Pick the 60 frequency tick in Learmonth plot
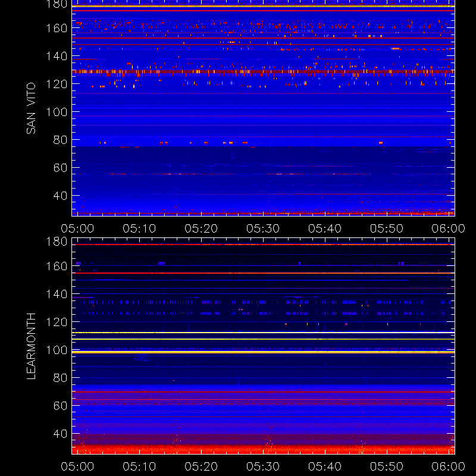This screenshot has width=476, height=476. pyautogui.click(x=60, y=406)
